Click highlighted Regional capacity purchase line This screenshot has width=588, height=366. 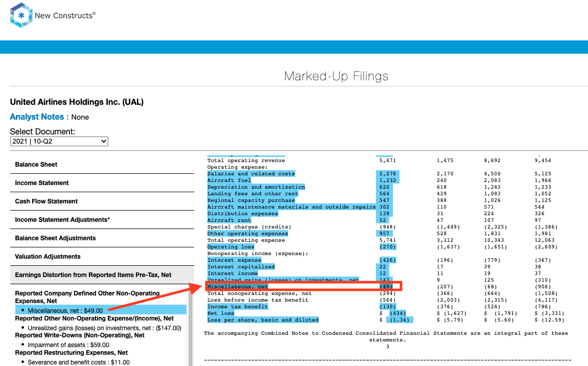[251, 200]
